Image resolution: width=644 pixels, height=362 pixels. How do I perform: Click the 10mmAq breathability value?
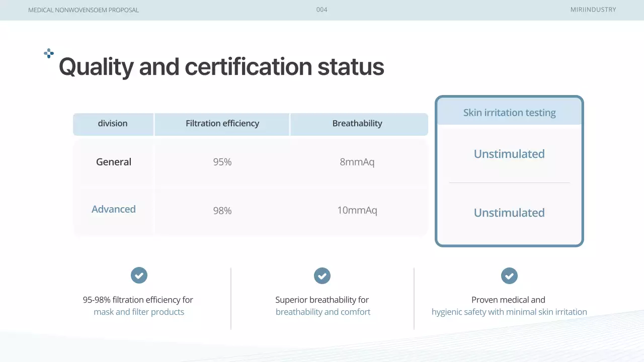[357, 210]
